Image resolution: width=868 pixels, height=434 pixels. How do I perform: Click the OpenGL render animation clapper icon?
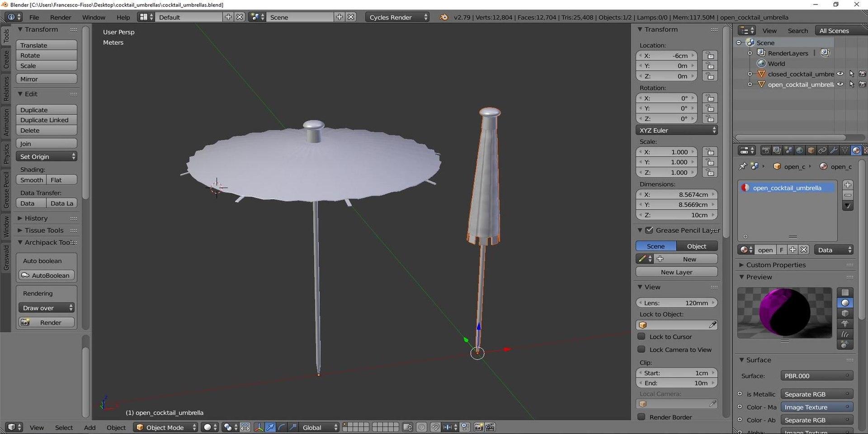(490, 427)
